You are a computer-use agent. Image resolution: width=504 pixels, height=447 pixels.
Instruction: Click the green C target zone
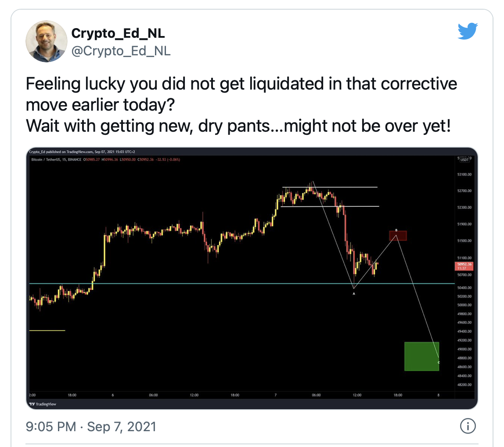[421, 356]
